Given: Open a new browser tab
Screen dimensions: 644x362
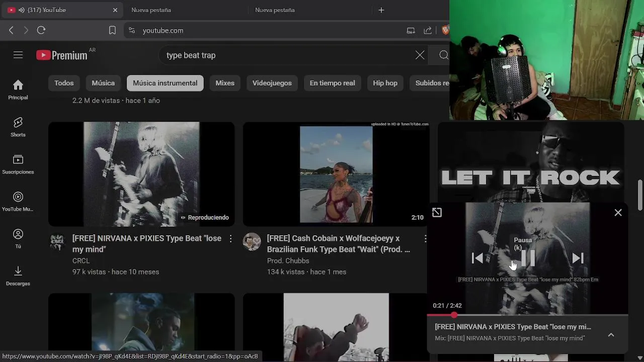Looking at the screenshot, I should [381, 10].
